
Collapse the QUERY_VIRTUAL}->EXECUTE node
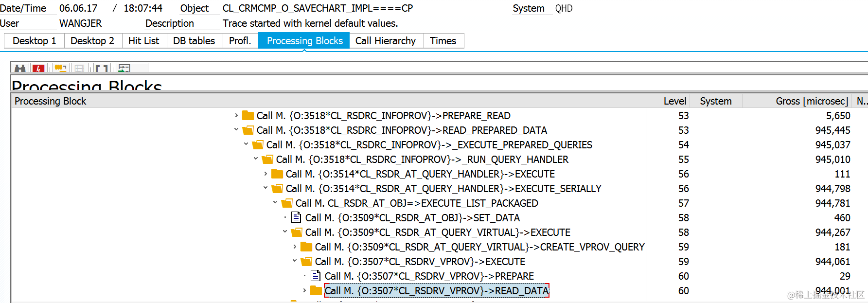285,232
